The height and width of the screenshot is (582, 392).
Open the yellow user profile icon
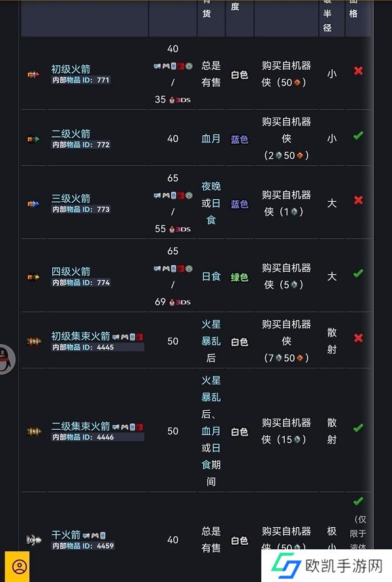tap(18, 566)
